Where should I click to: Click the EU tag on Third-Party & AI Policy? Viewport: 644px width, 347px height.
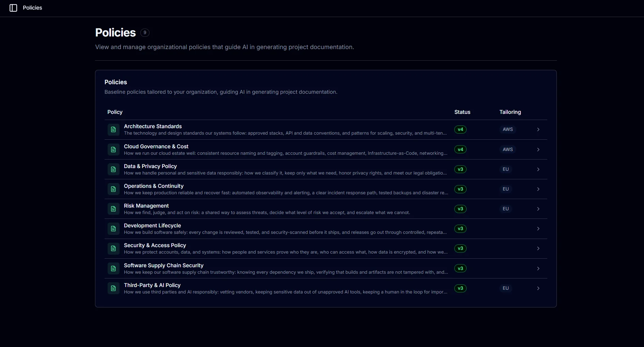coord(506,288)
